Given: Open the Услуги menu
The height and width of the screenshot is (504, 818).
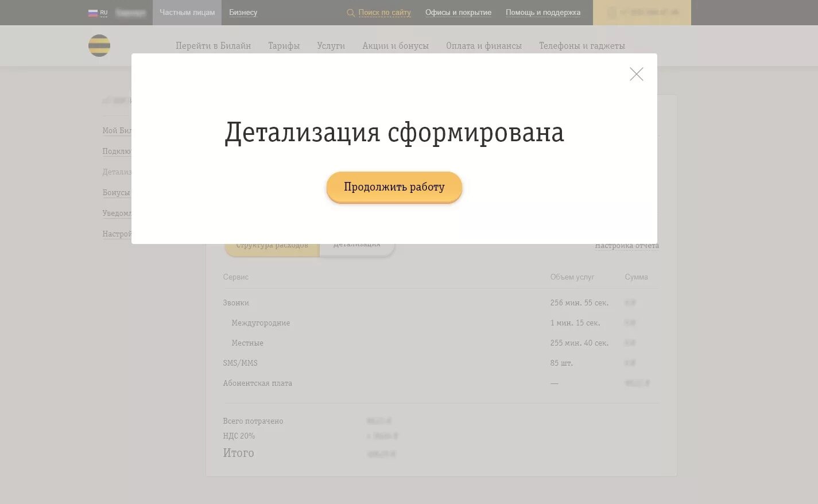Looking at the screenshot, I should point(331,45).
